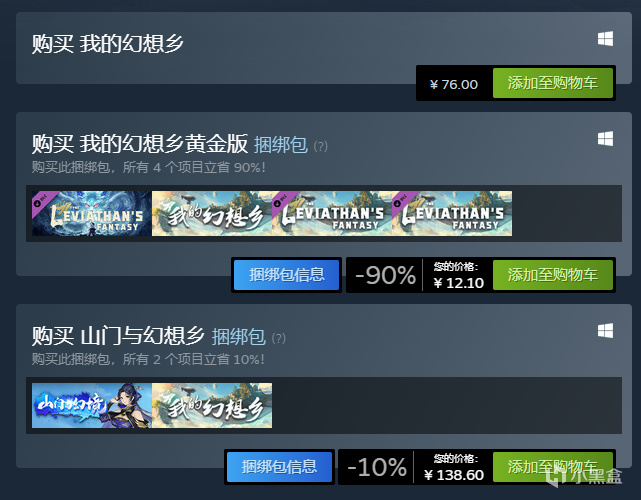Add 我的幻想乡 ¥76.00 to cart

(x=553, y=83)
